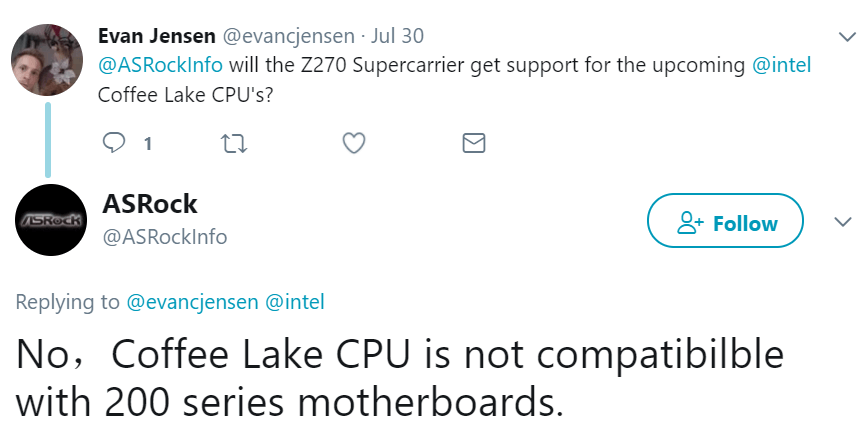Open the ASRock display name

pos(150,204)
